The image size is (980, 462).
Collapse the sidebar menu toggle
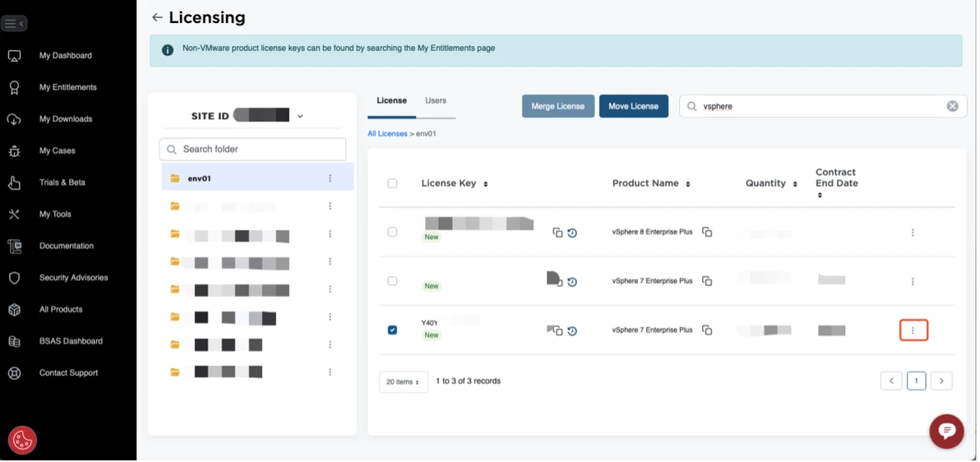pyautogui.click(x=14, y=24)
